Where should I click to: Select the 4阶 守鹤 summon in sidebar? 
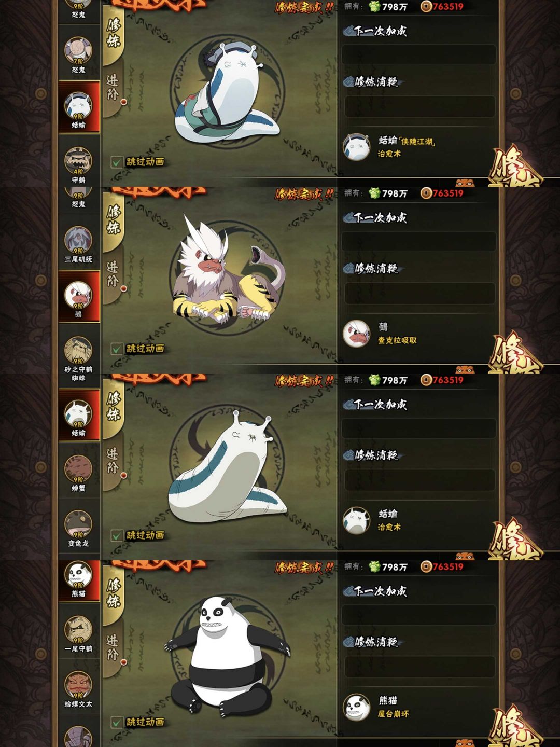(78, 161)
